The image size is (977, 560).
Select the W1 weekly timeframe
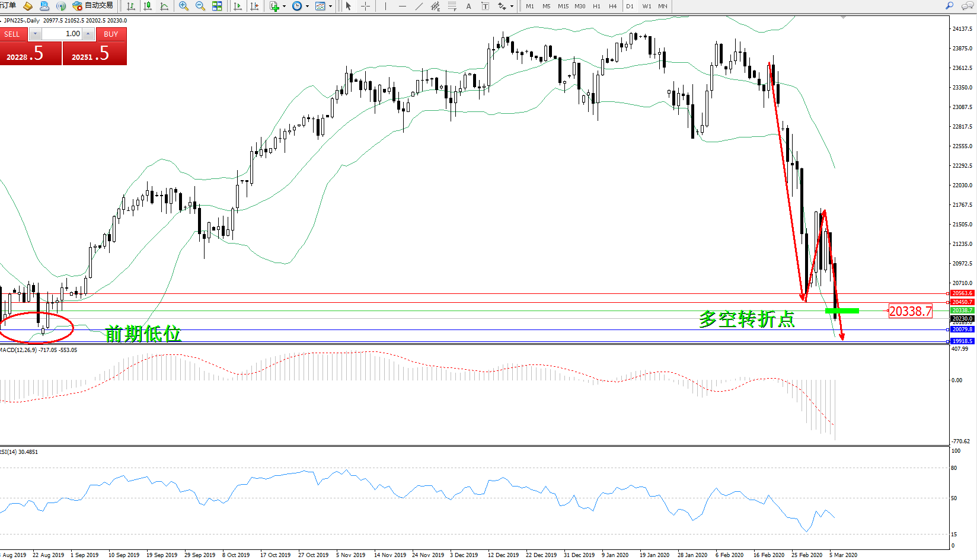coord(647,6)
